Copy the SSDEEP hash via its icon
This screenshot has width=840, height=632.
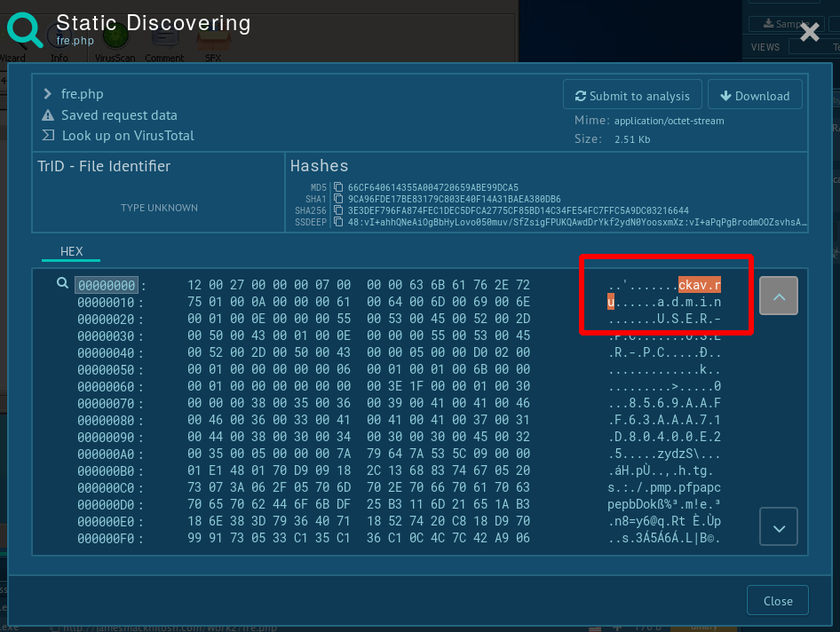[338, 222]
